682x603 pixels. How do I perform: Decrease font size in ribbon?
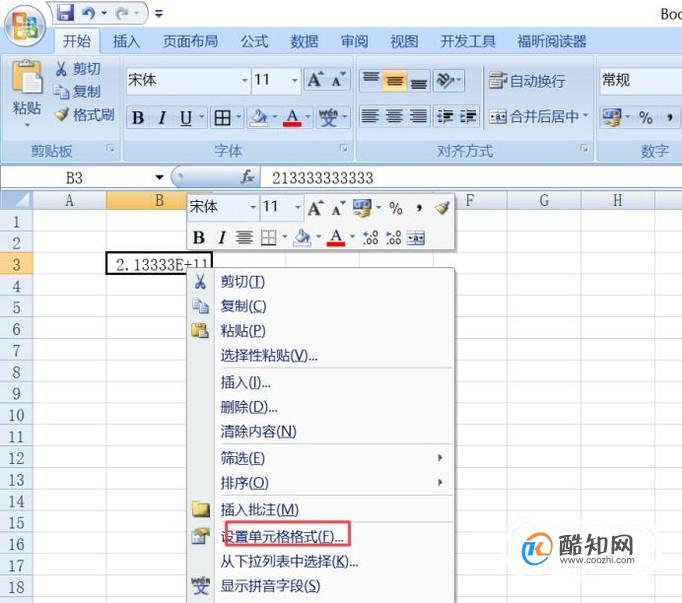338,80
